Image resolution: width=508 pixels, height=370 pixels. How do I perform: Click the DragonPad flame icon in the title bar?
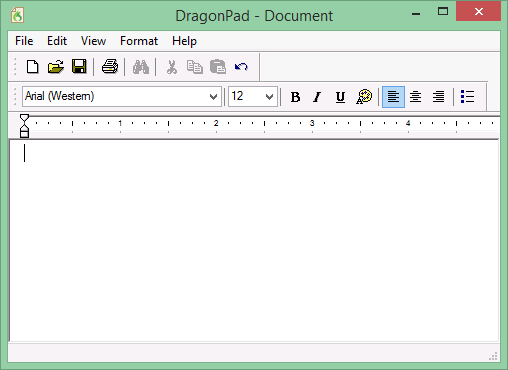pos(17,15)
